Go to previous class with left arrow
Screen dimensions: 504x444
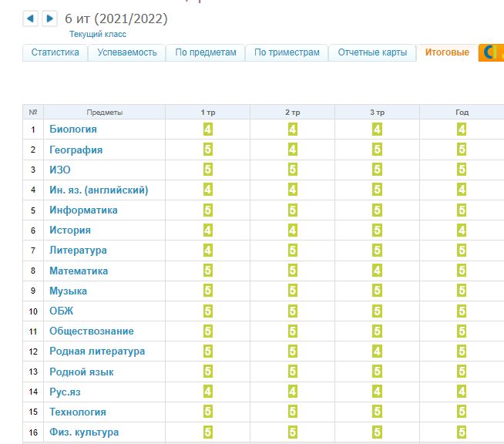coord(31,18)
